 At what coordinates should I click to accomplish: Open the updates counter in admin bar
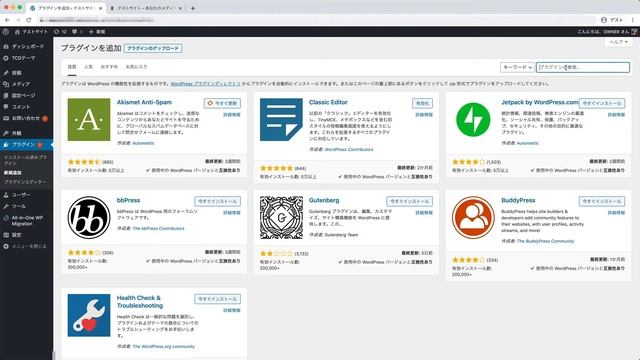[60, 31]
